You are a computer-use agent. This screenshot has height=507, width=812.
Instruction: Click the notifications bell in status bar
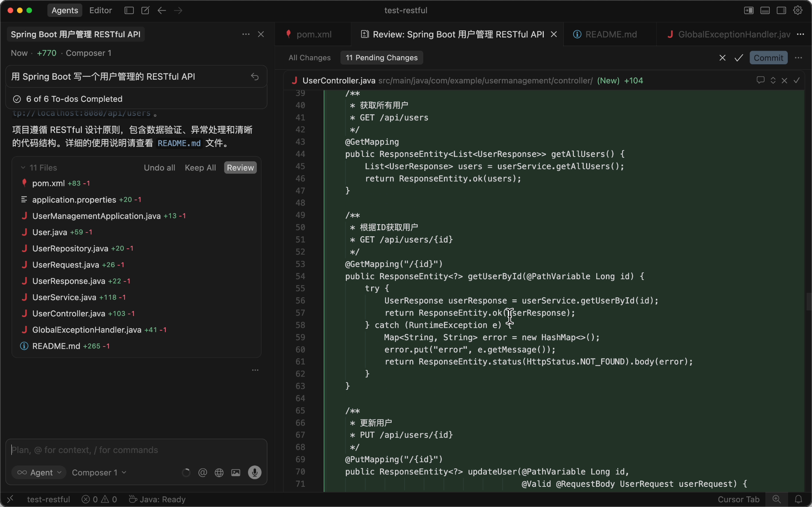click(x=798, y=499)
